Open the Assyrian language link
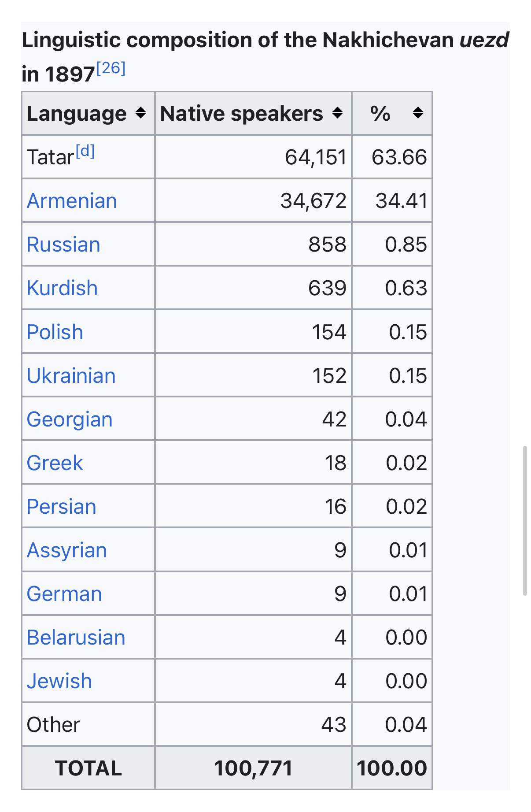This screenshot has height=812, width=531. tap(67, 551)
